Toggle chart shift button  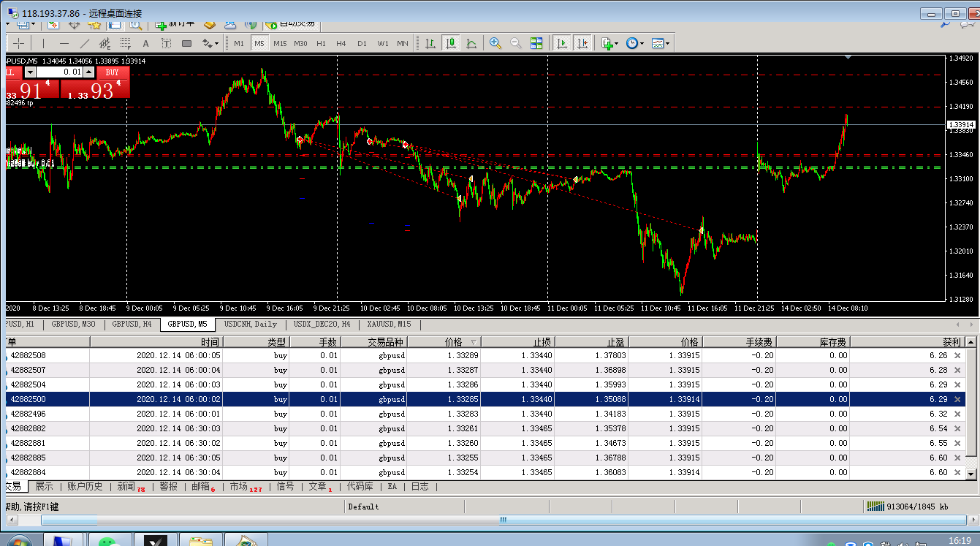pos(582,43)
